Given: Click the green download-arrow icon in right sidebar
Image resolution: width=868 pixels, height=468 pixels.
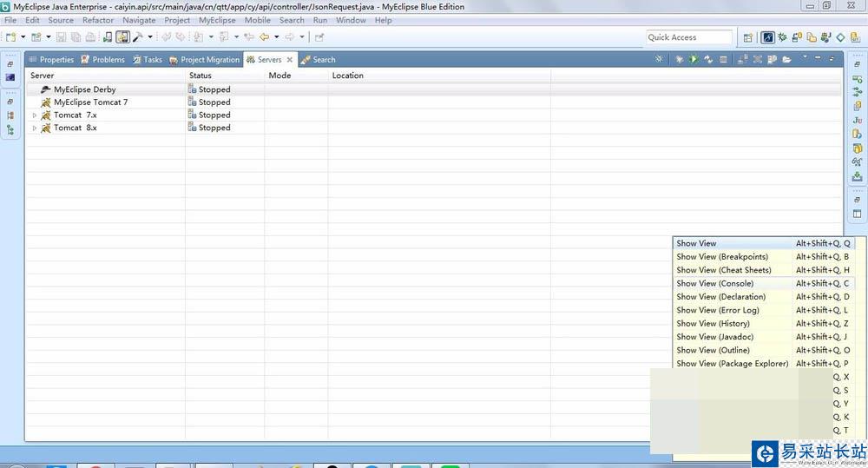Looking at the screenshot, I should [857, 176].
